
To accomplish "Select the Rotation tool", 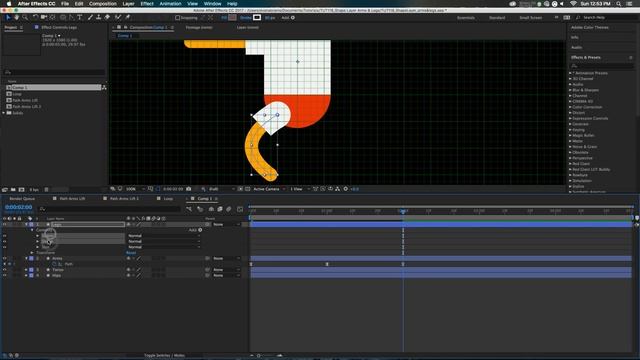I will 36,18.
